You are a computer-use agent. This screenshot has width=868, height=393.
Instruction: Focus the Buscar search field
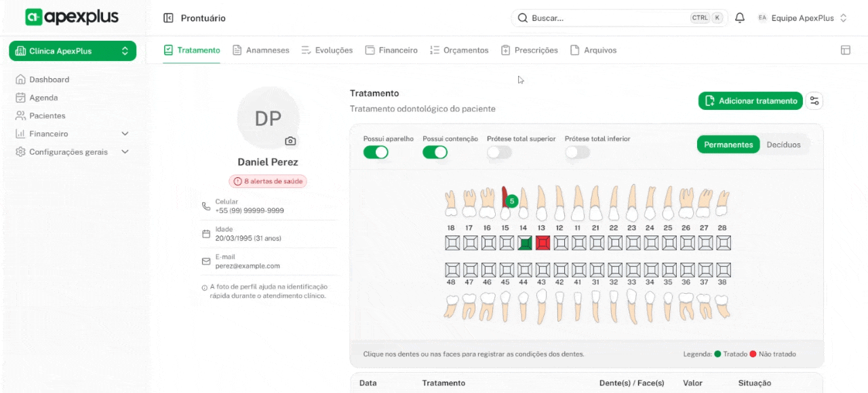[604, 18]
